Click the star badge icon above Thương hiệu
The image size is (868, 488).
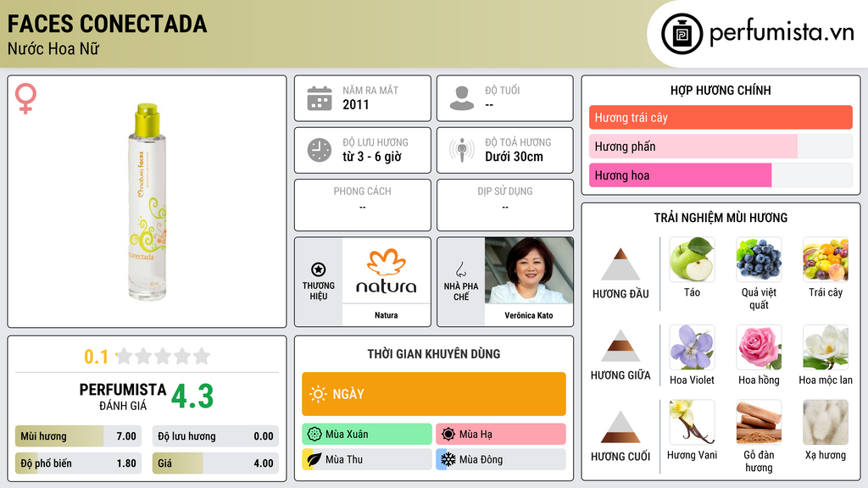319,269
